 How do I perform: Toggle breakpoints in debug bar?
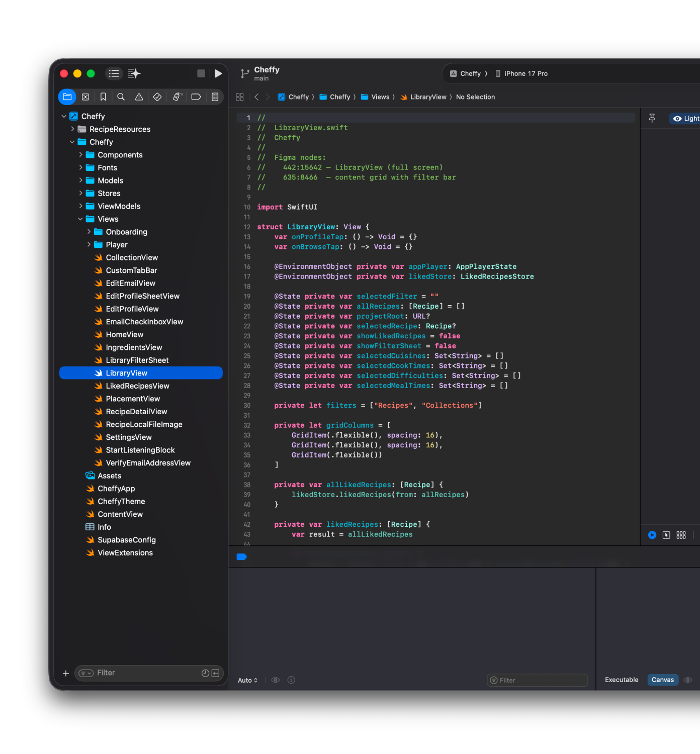click(x=242, y=556)
